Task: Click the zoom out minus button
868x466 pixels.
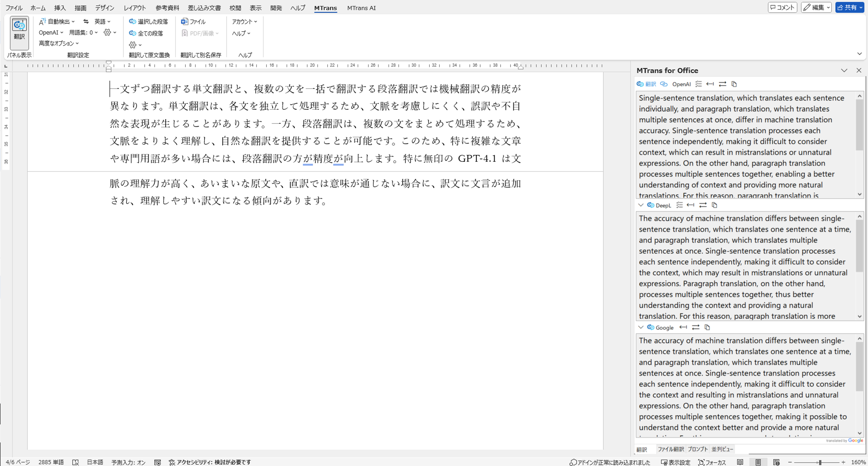Action: tap(790, 462)
